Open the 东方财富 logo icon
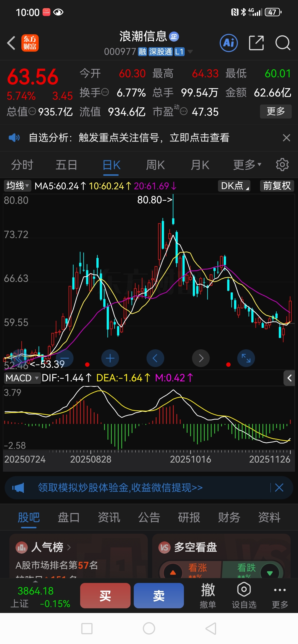Screen dimensions: 298x644 tap(30, 43)
